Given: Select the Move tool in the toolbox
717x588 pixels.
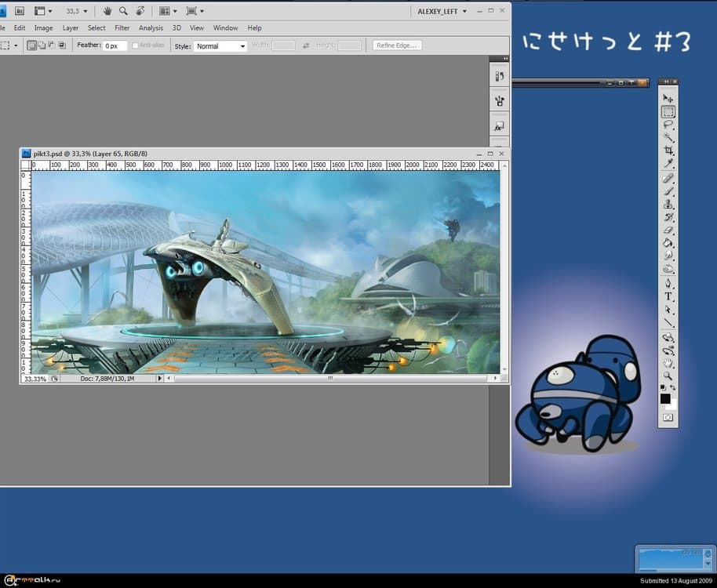Looking at the screenshot, I should pyautogui.click(x=668, y=99).
